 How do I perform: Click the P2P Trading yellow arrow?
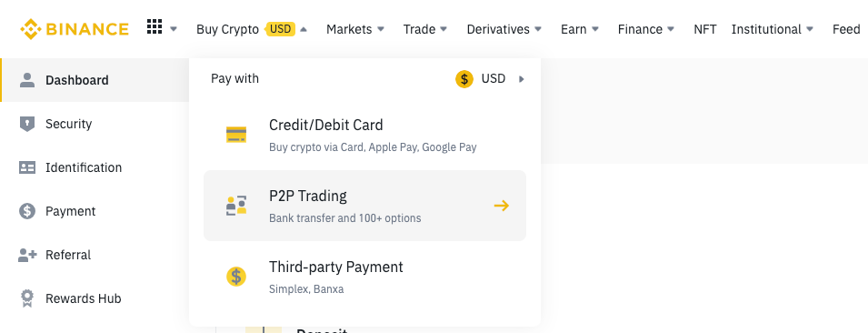click(501, 206)
